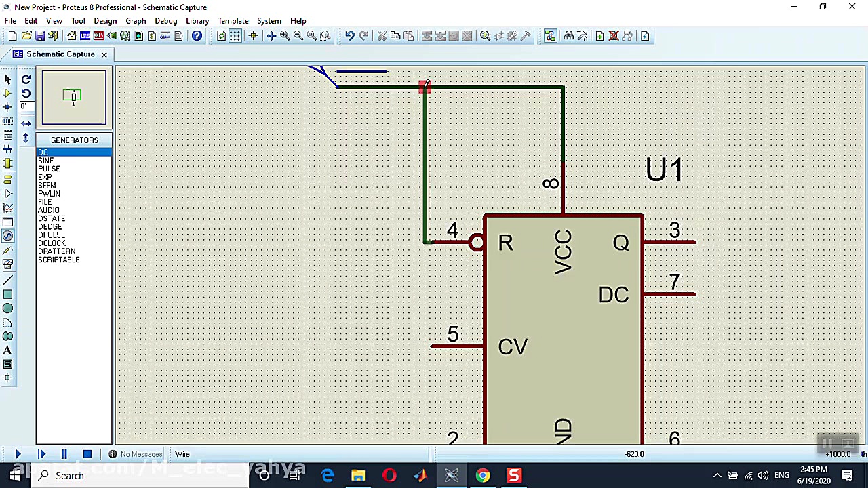Toggle the grid display button
868x488 pixels.
click(235, 36)
